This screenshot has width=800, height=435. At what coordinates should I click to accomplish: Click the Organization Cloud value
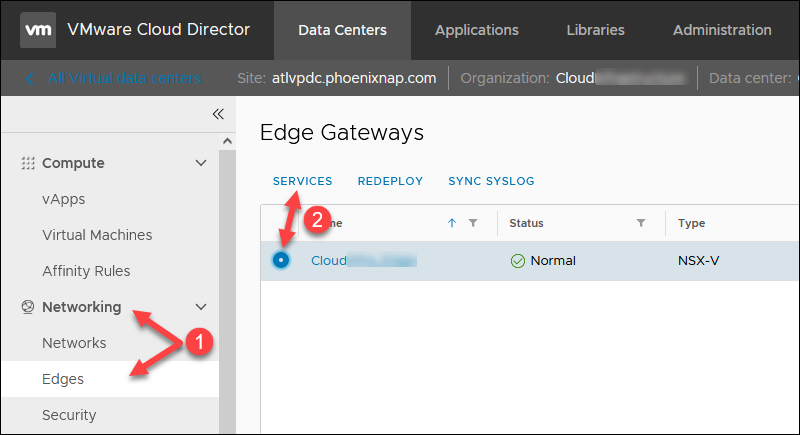pos(620,78)
